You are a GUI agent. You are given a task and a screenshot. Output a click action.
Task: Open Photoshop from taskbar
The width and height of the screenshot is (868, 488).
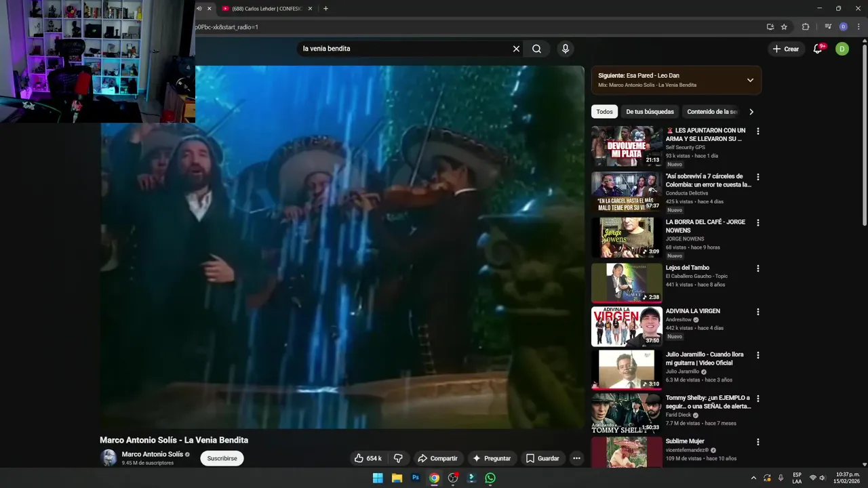coord(416,478)
